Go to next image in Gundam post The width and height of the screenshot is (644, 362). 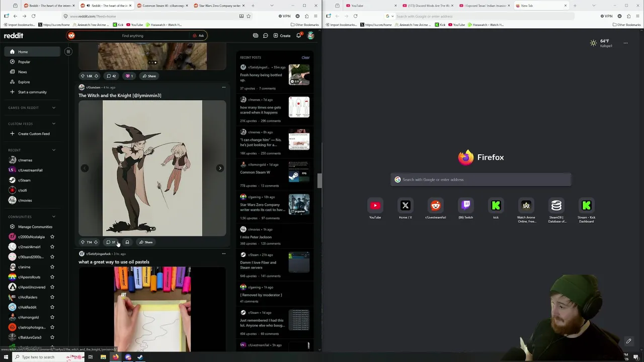coord(220,168)
